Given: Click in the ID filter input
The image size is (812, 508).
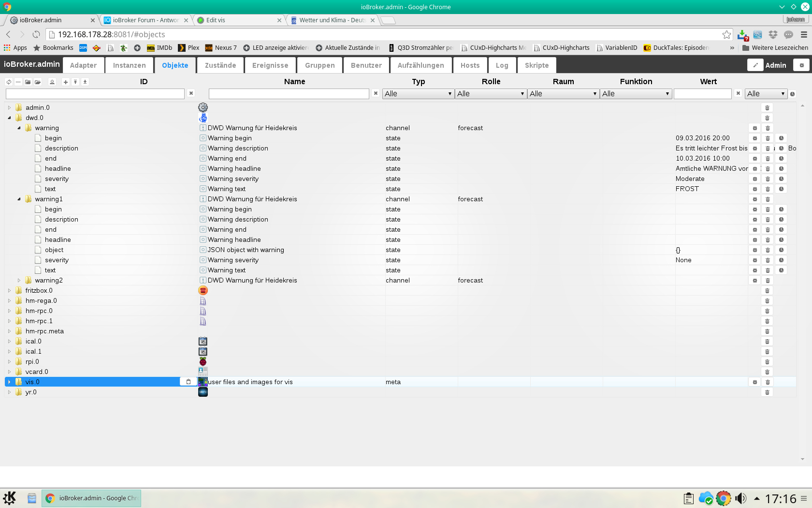Looking at the screenshot, I should 95,94.
